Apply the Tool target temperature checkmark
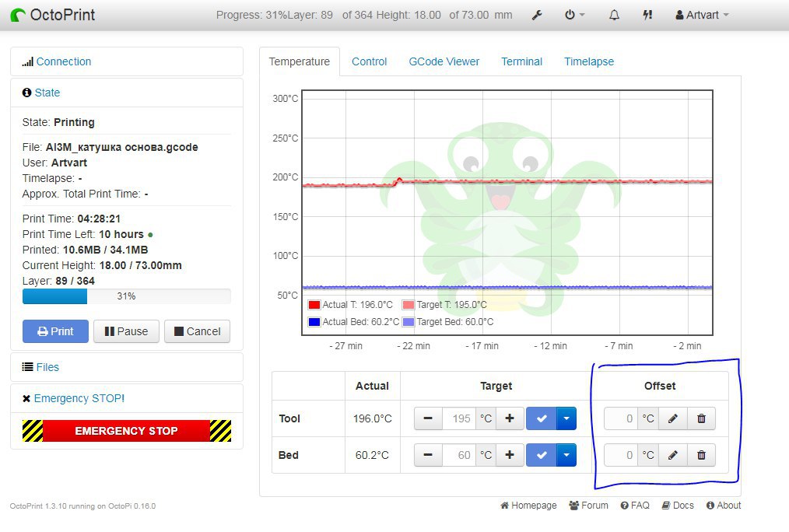The width and height of the screenshot is (789, 532). (x=542, y=418)
